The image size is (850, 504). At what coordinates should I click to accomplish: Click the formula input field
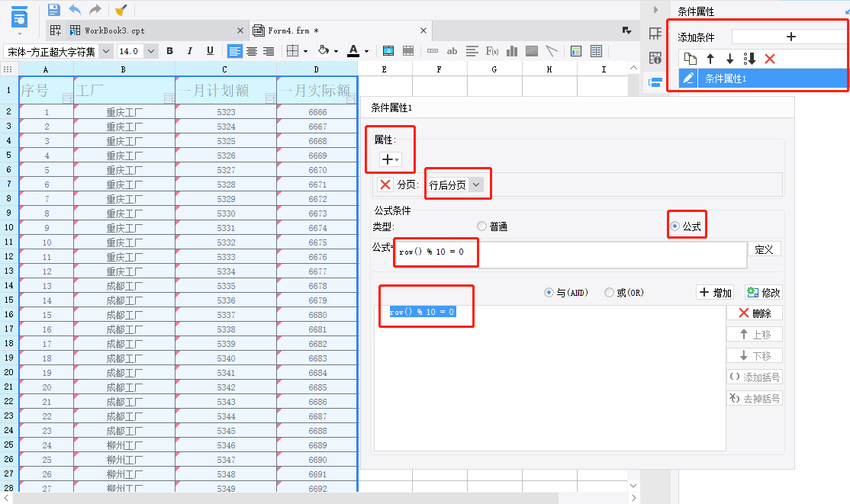coord(570,254)
